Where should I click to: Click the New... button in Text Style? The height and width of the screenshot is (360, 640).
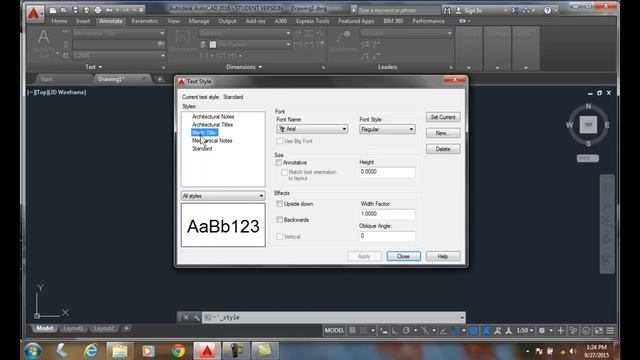pyautogui.click(x=443, y=133)
